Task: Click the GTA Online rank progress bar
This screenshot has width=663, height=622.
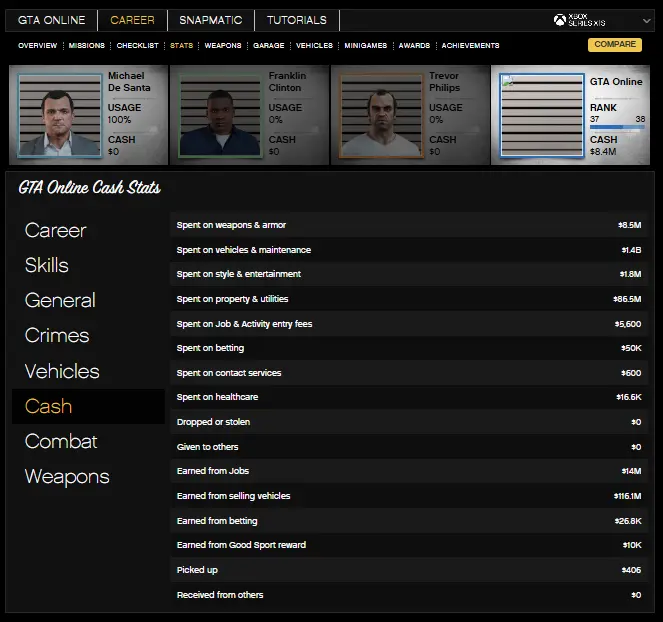Action: tap(617, 128)
